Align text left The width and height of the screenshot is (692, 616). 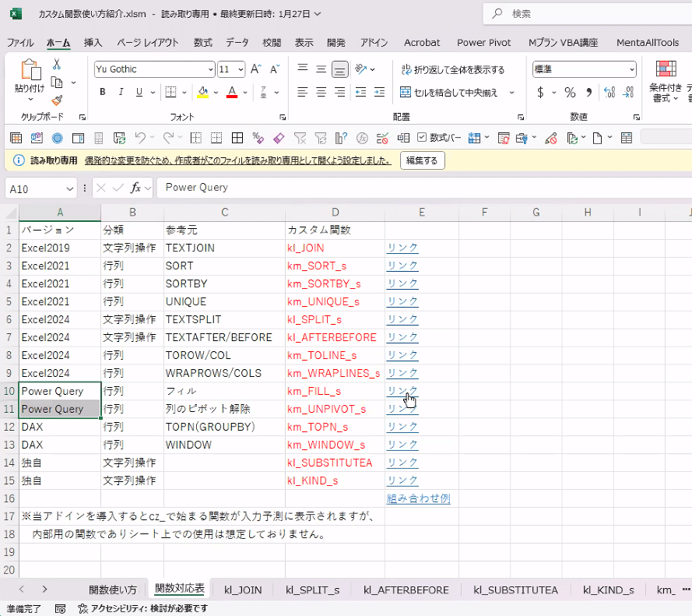(x=302, y=92)
